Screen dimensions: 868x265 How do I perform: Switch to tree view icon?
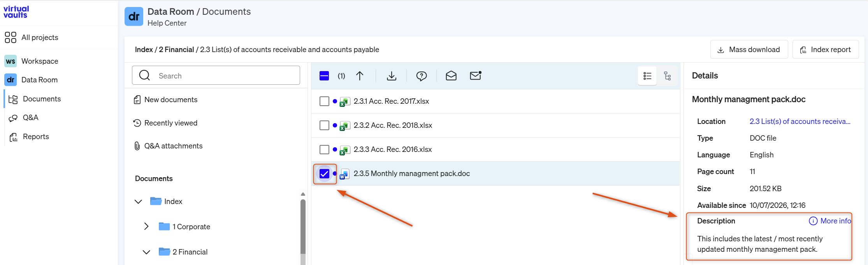coord(668,76)
